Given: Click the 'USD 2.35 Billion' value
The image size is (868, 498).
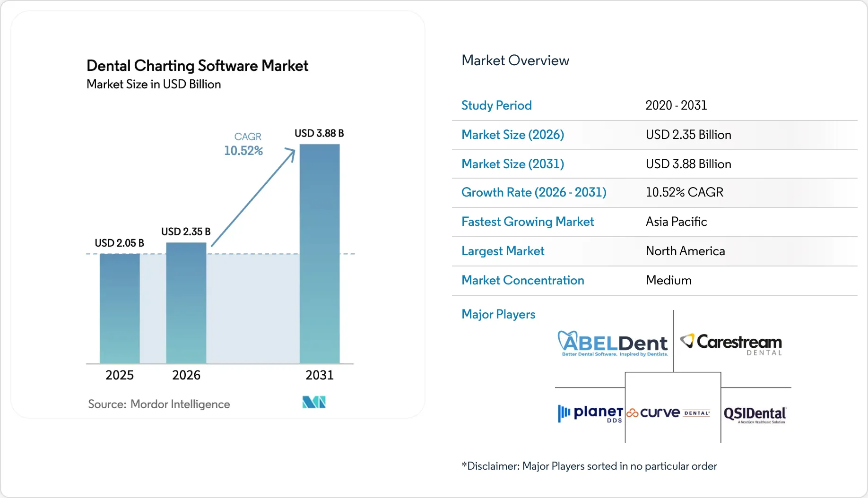Looking at the screenshot, I should [688, 135].
